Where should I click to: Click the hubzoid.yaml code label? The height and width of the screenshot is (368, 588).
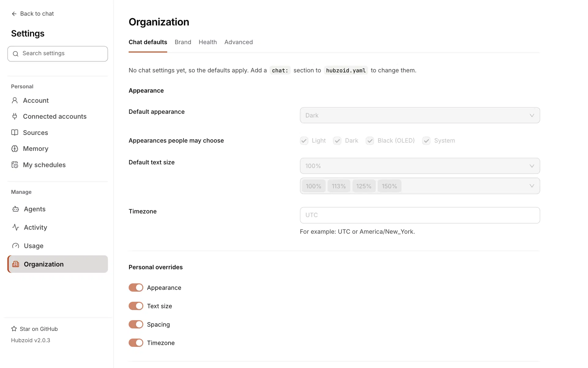point(346,71)
